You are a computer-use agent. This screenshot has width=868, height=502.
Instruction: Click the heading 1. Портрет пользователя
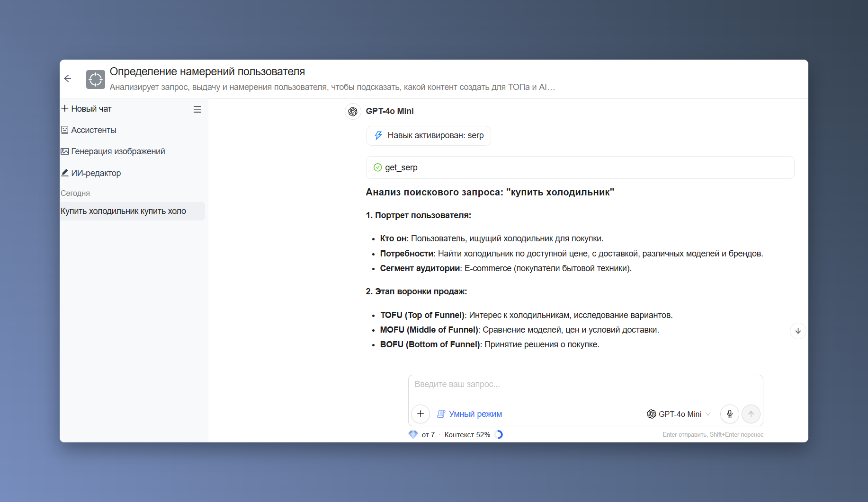click(x=418, y=215)
